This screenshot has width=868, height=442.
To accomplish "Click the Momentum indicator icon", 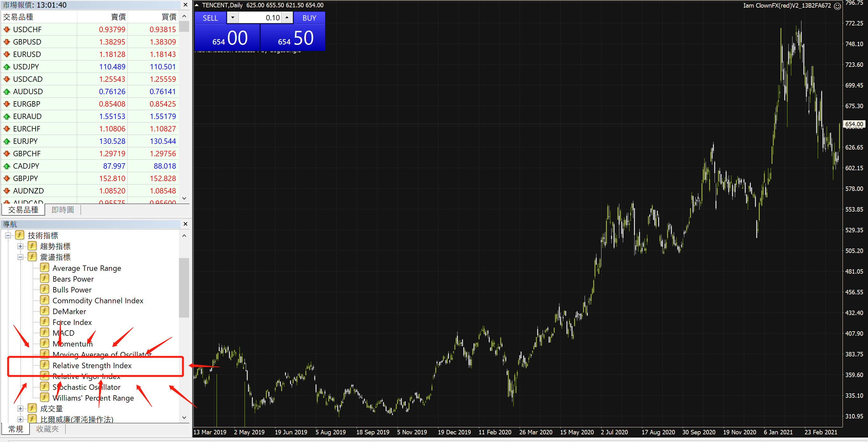I will tap(45, 343).
